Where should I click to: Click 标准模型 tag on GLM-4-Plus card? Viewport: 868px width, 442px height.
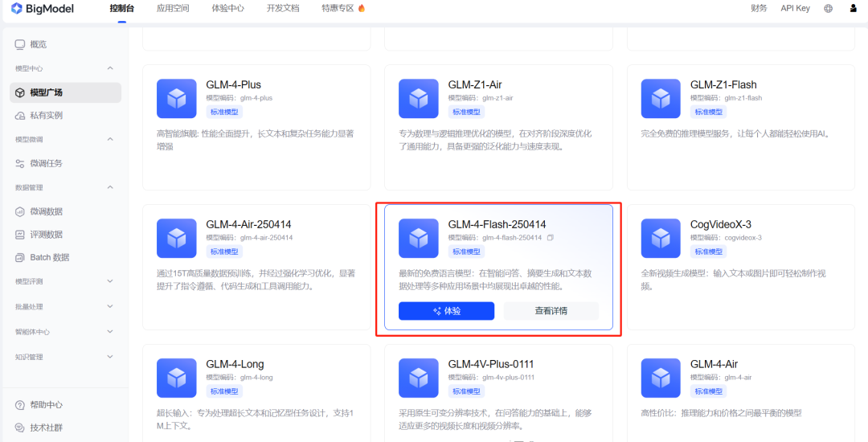(x=224, y=112)
